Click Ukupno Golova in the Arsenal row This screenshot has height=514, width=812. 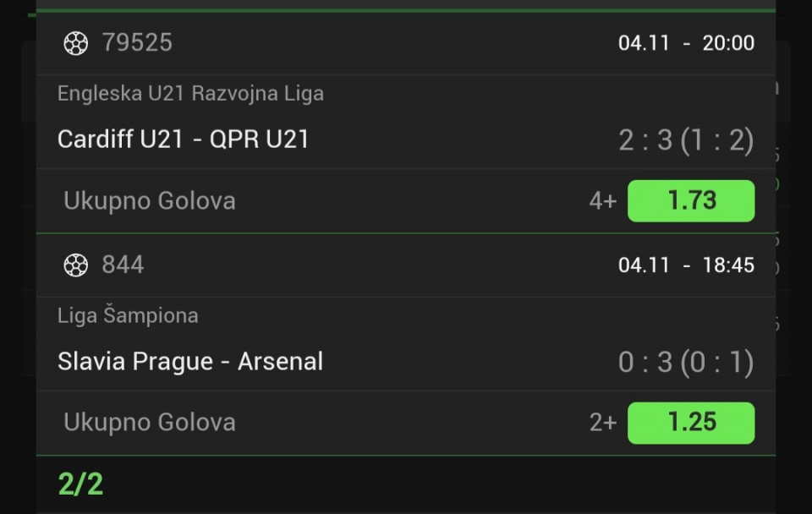point(150,423)
